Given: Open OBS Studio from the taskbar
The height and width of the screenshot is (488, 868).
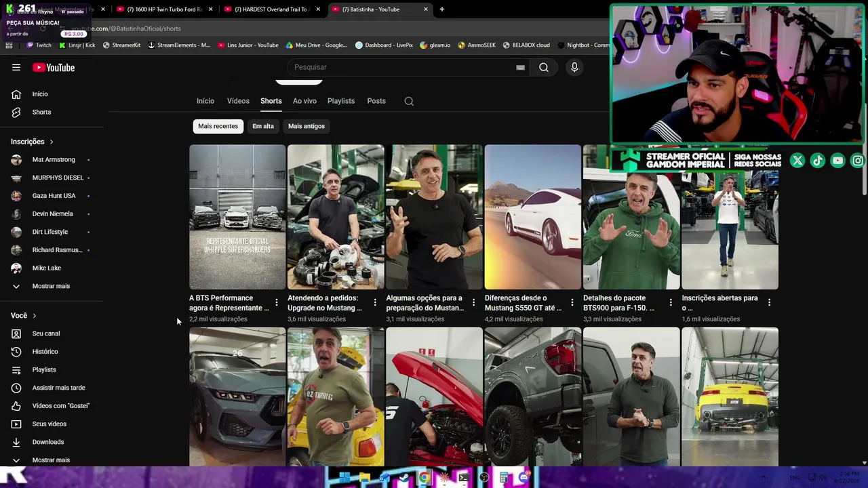Looking at the screenshot, I should click(x=484, y=478).
